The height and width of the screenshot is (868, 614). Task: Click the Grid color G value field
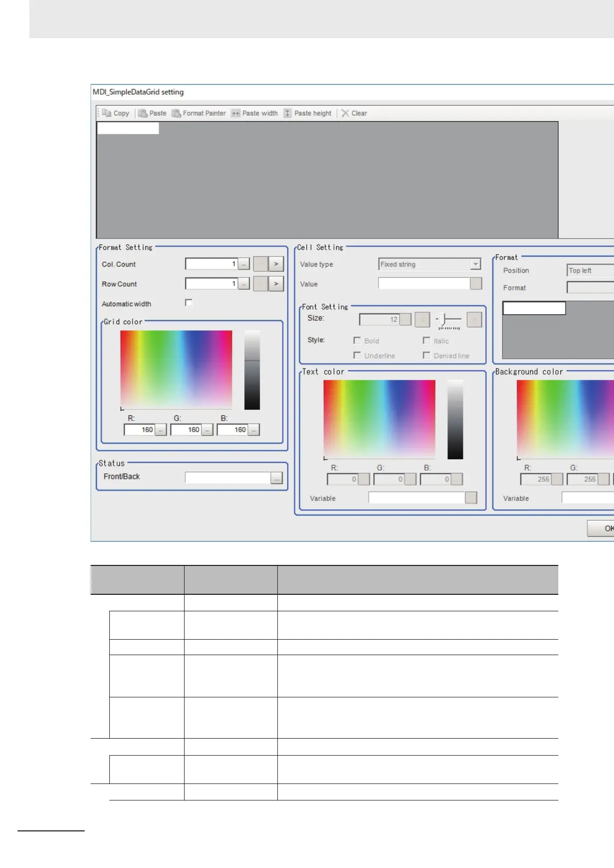coord(186,429)
